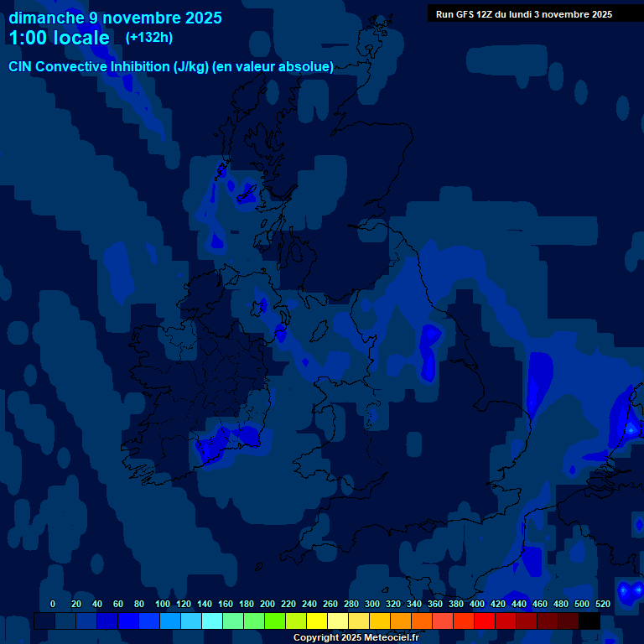
Task: Click the bright blue patch in bottom-right corner
Action: pos(627,592)
